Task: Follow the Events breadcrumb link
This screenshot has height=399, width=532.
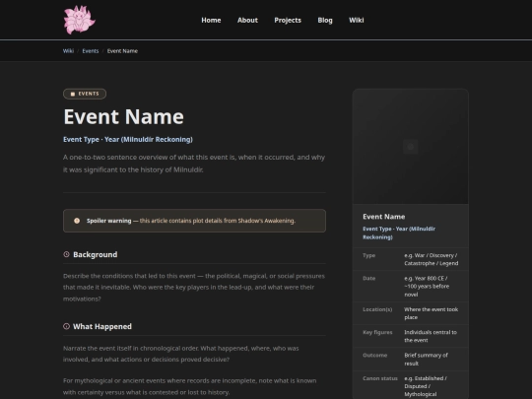Action: point(91,51)
